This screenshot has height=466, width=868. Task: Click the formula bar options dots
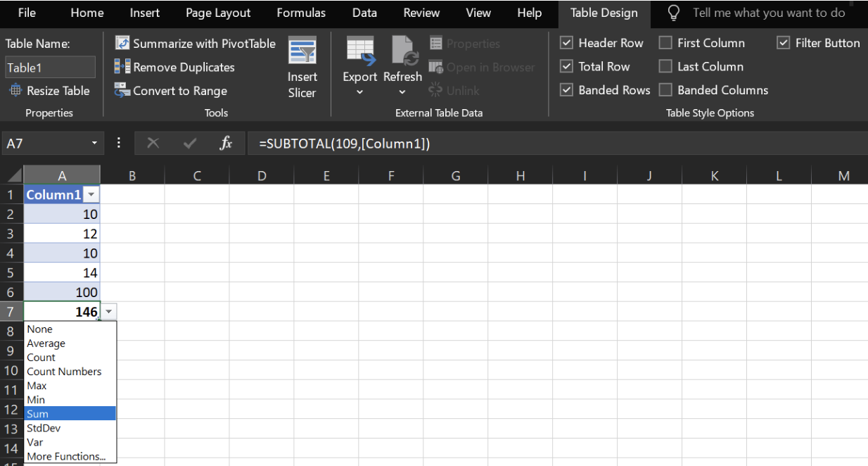[119, 143]
